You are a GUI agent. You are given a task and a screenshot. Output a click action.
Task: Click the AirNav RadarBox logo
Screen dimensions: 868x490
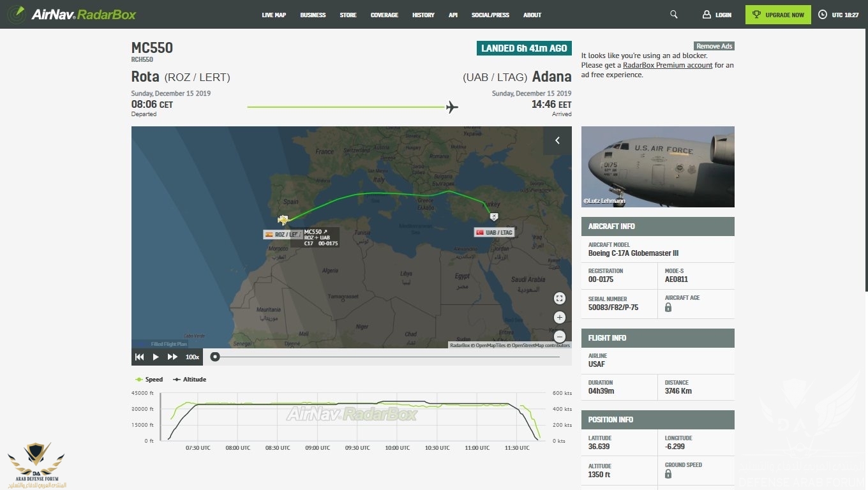74,14
